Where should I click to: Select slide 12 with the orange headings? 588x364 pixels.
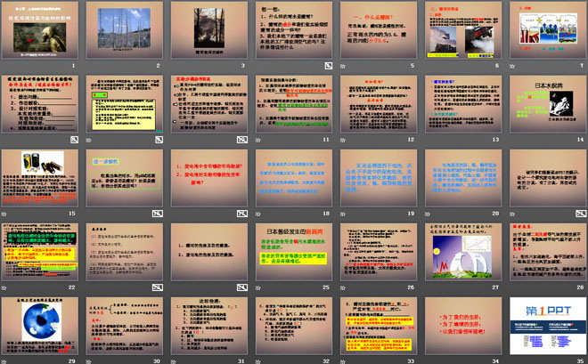click(379, 104)
